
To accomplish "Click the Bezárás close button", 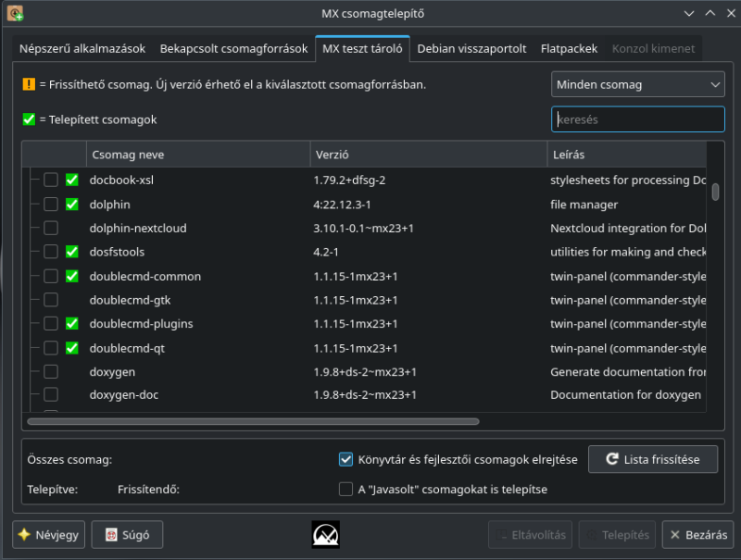I will (698, 534).
